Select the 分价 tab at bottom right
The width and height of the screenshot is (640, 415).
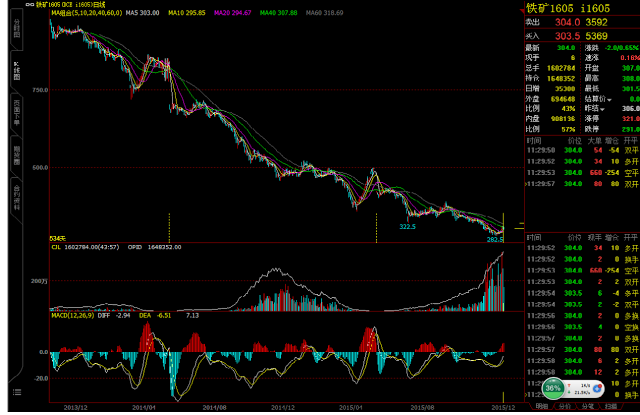click(x=565, y=406)
